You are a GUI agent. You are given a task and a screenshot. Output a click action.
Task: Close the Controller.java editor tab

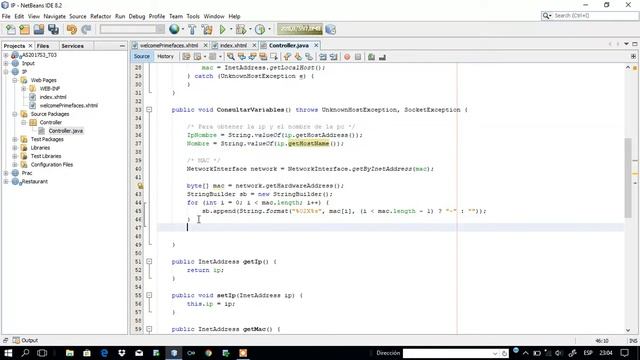pyautogui.click(x=316, y=45)
